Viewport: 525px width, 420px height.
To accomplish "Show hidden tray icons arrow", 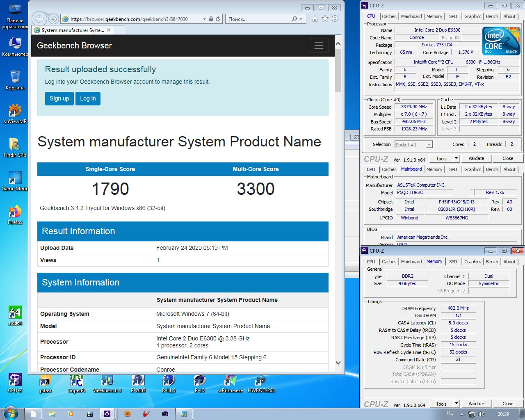I will [x=461, y=414].
